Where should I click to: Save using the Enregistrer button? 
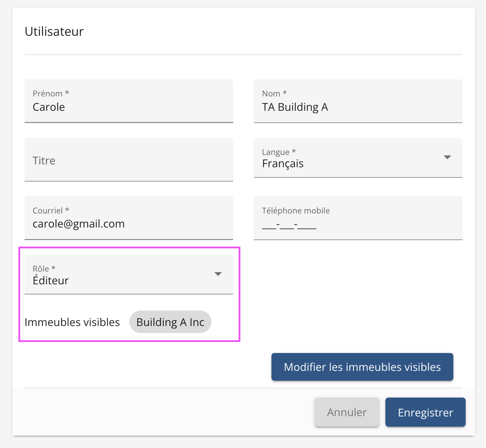[425, 412]
